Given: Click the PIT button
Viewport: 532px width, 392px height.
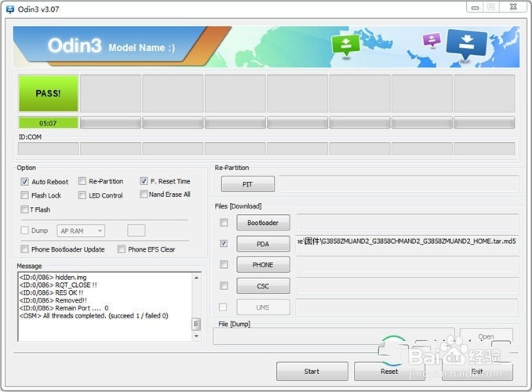Looking at the screenshot, I should coord(248,184).
